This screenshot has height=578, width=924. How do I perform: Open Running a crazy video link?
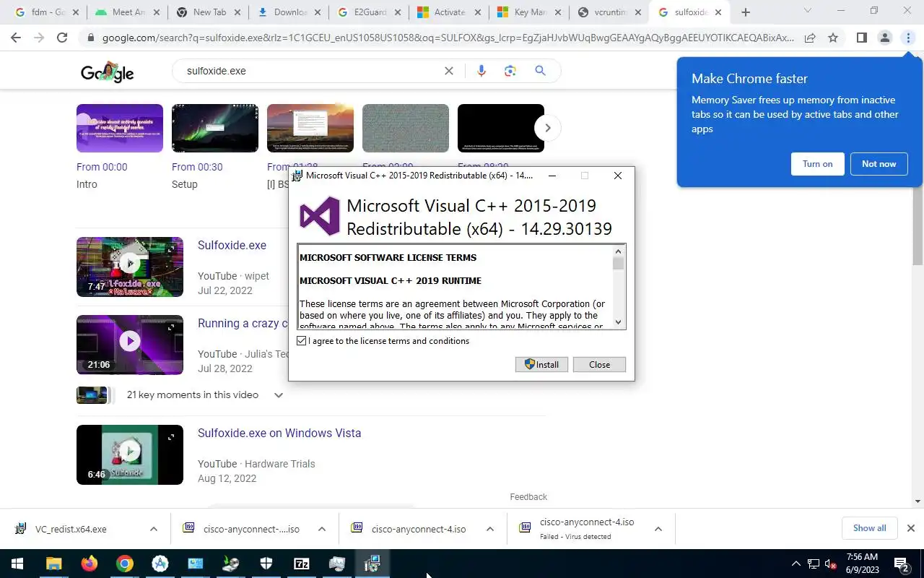(x=243, y=323)
